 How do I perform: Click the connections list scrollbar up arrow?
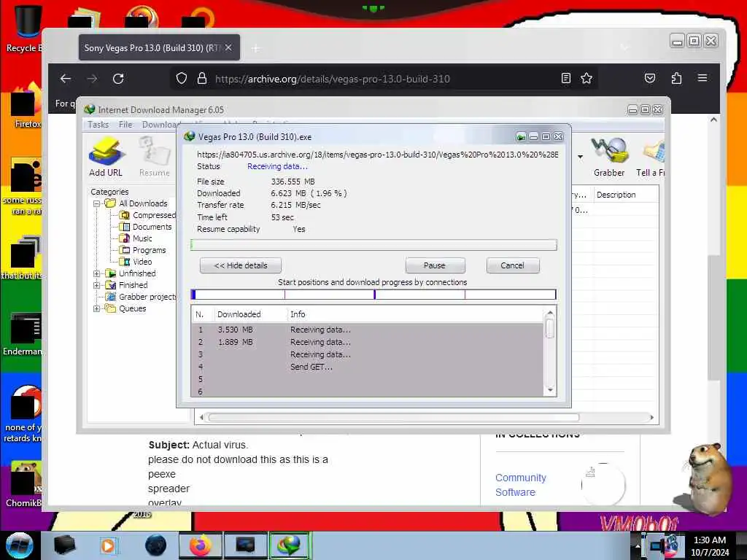(550, 313)
